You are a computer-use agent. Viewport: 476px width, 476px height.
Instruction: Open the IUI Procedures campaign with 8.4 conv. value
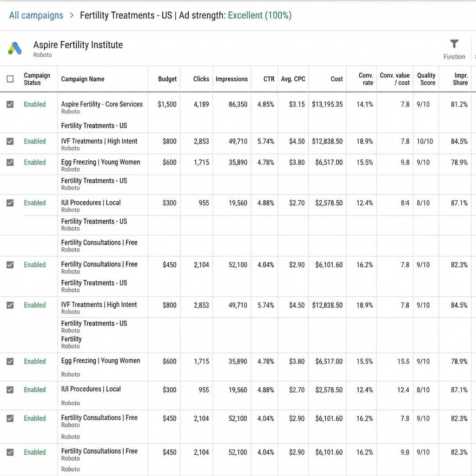91,203
